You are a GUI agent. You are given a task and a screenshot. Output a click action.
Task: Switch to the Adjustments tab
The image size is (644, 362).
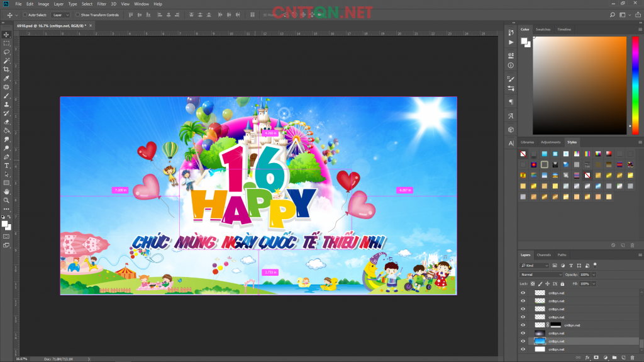tap(550, 142)
